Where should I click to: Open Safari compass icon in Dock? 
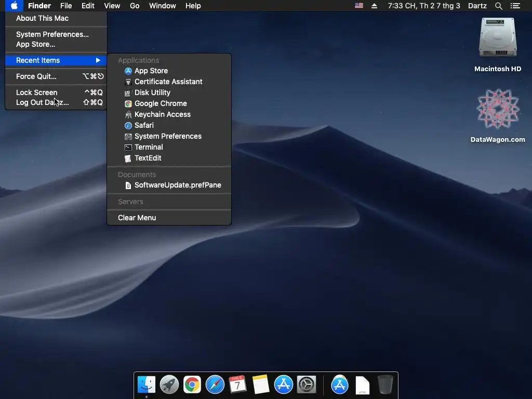[215, 384]
